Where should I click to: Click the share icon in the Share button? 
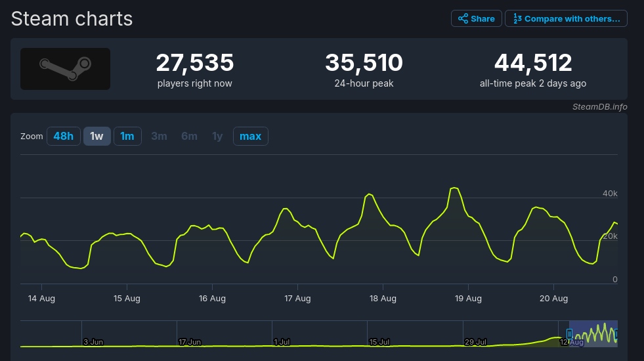(x=463, y=18)
